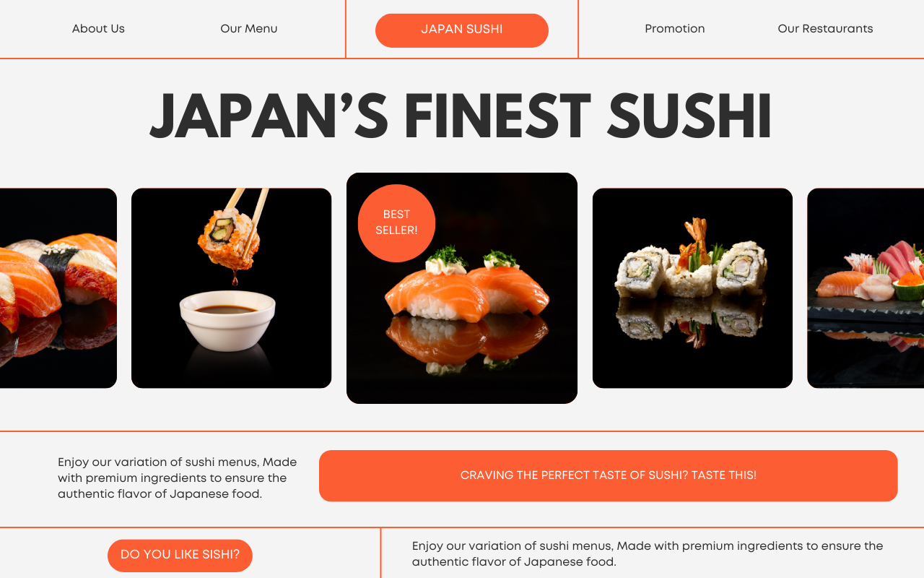The width and height of the screenshot is (924, 578).
Task: View the sashimi platter image at right edge
Action: (x=866, y=288)
